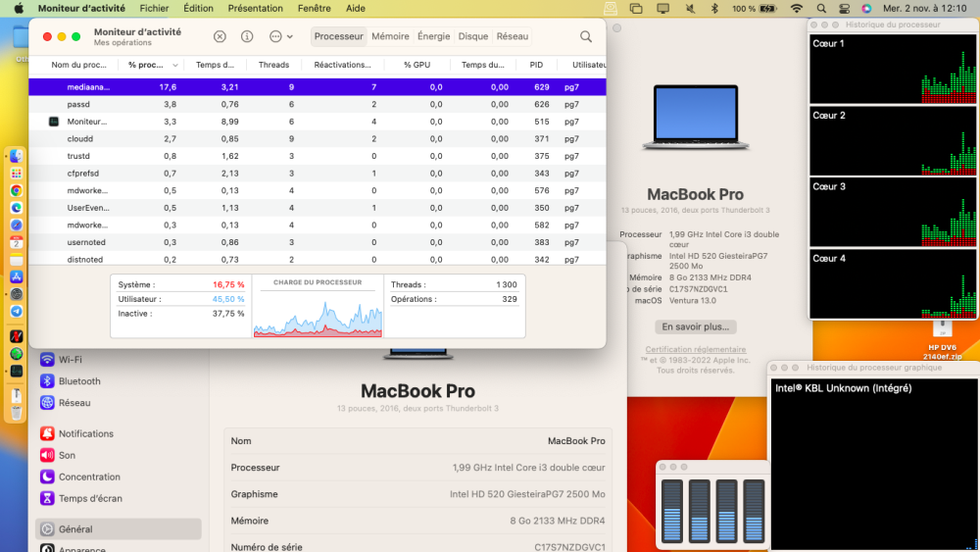Select the mediaana process row

318,87
